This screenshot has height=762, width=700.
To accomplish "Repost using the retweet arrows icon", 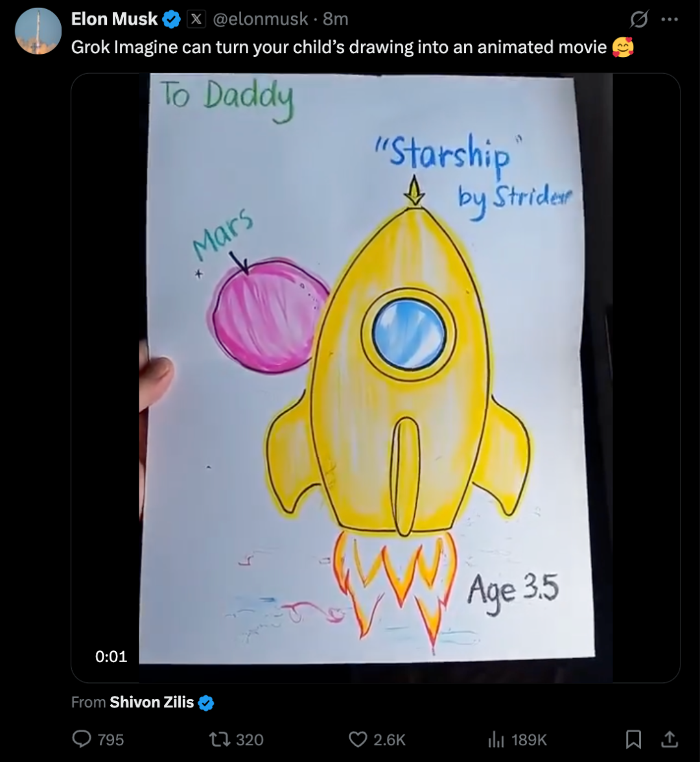I will point(220,740).
